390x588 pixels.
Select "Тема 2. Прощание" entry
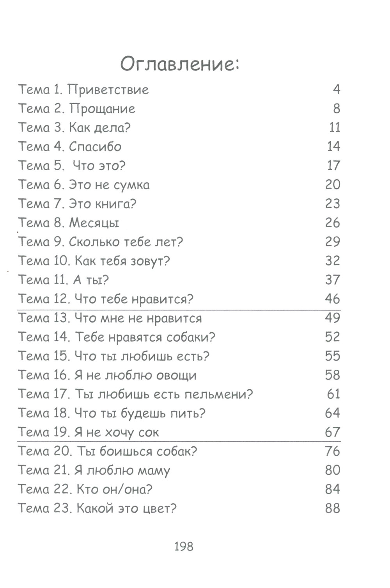(x=77, y=109)
